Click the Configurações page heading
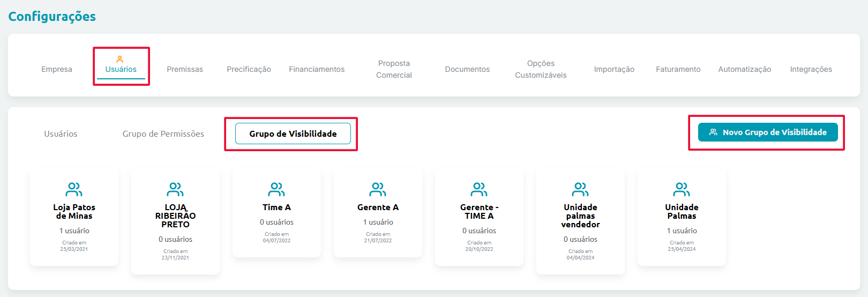868x297 pixels. (x=52, y=17)
